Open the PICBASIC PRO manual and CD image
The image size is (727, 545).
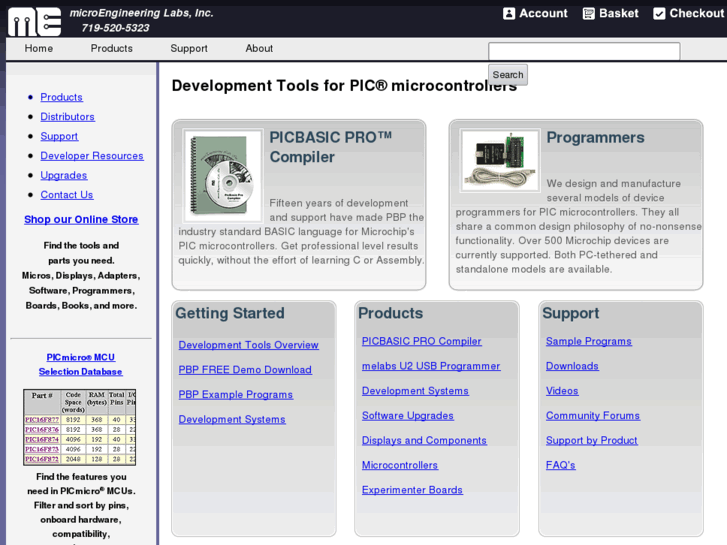[223, 175]
